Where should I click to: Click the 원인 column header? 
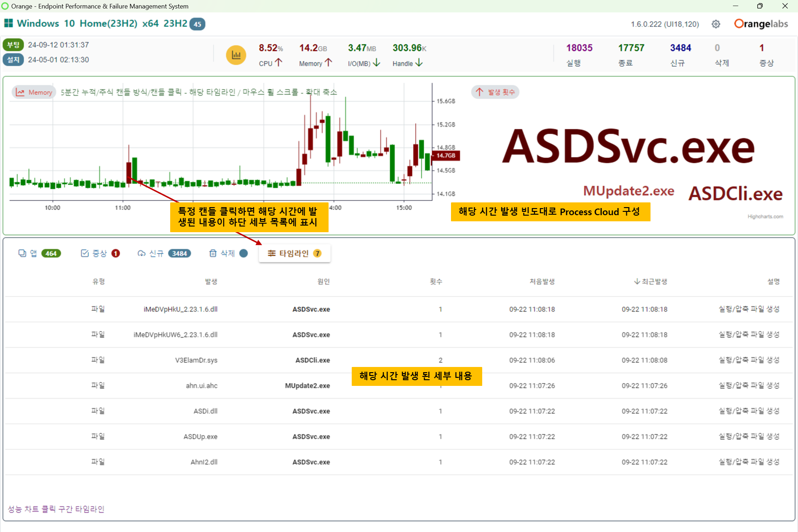[x=323, y=281]
